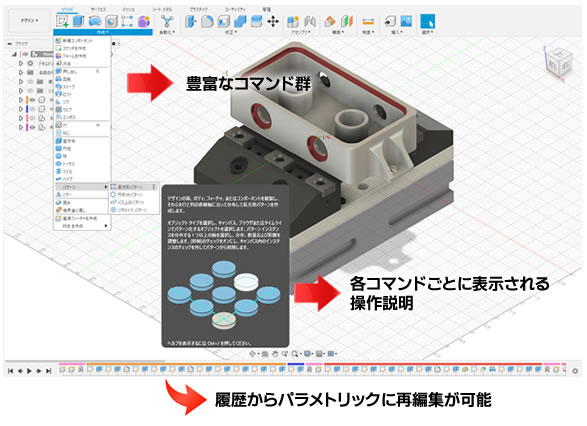Select the Shell toolbar icon
The width and height of the screenshot is (587, 426).
(223, 21)
